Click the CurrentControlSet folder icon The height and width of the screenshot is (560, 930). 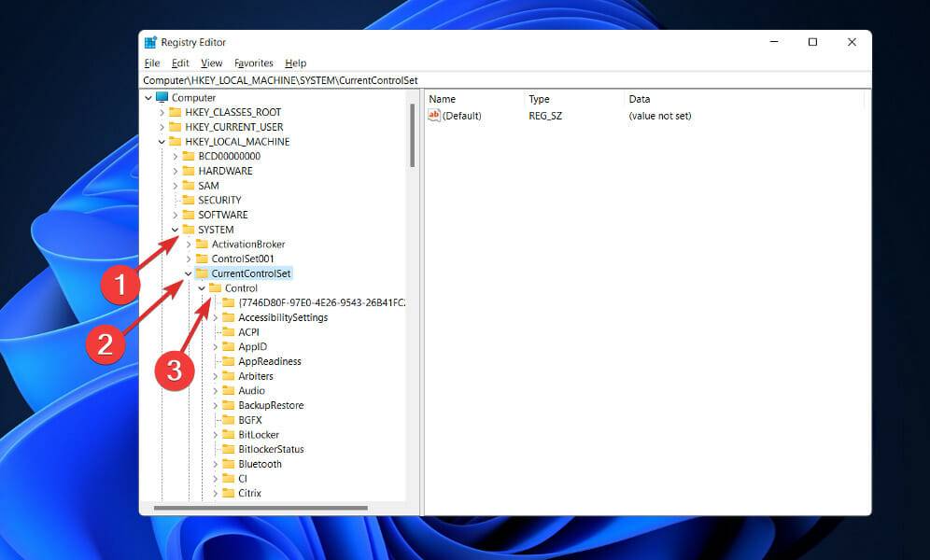click(x=203, y=273)
